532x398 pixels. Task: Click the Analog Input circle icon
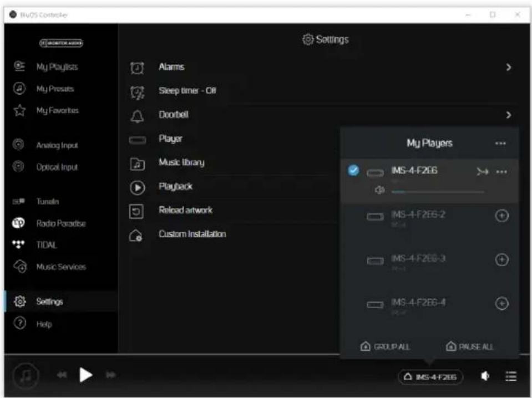pyautogui.click(x=18, y=144)
